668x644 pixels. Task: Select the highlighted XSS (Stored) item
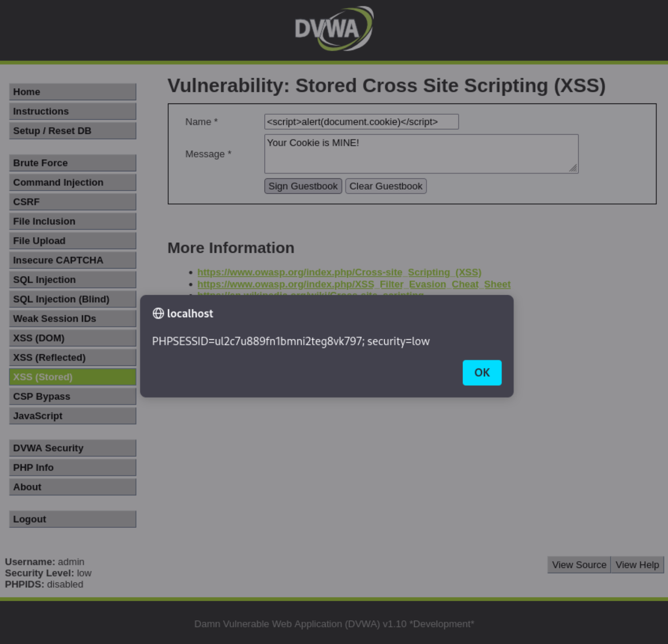click(73, 377)
